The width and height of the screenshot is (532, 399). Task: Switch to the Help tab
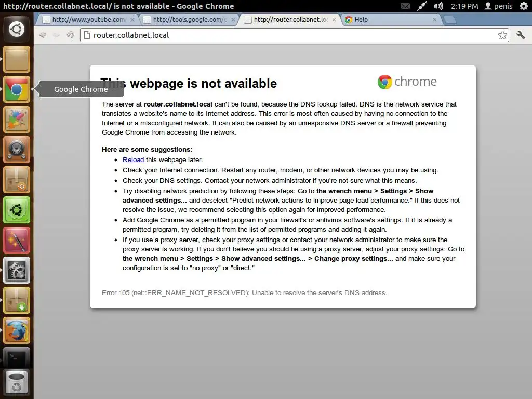coord(390,20)
